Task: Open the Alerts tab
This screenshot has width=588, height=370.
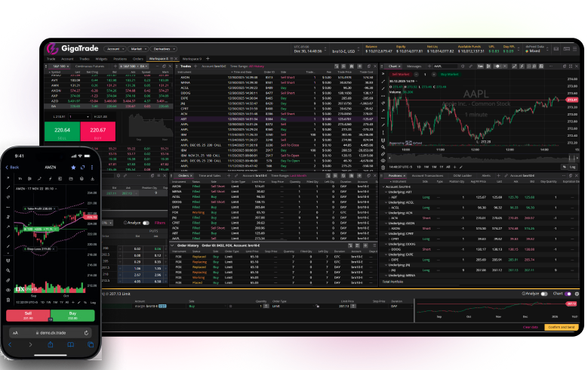Action: [x=486, y=176]
